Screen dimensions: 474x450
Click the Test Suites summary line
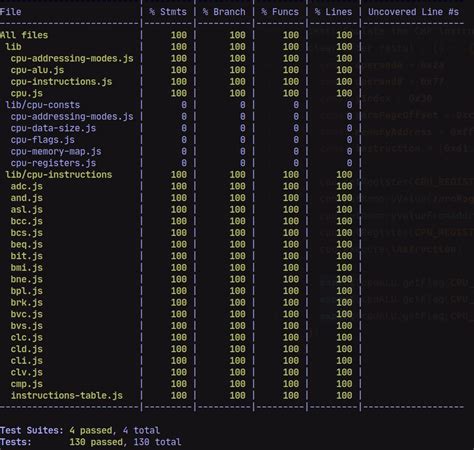[80, 430]
